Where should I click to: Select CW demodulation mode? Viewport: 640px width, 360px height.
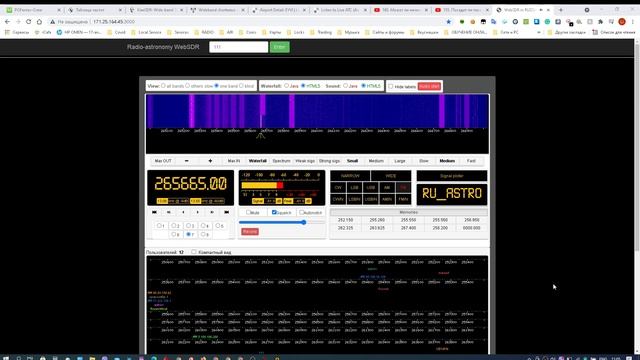pyautogui.click(x=338, y=187)
